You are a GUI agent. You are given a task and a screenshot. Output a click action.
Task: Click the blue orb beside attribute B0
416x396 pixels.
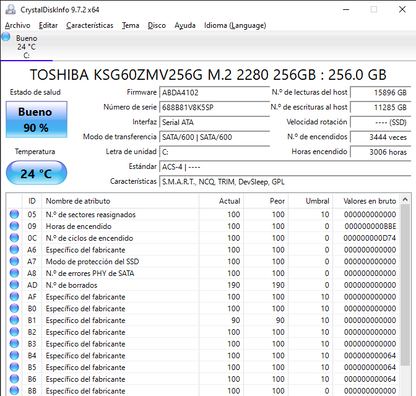pyautogui.click(x=14, y=308)
